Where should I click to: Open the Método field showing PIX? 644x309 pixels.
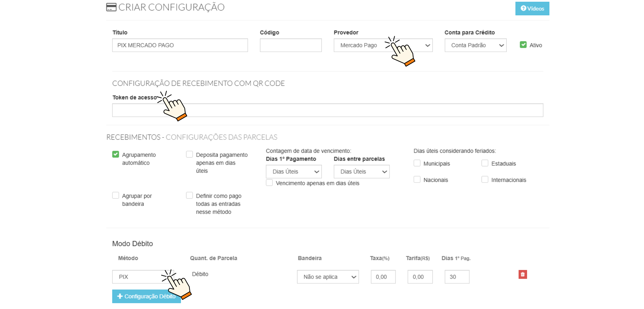[143, 277]
